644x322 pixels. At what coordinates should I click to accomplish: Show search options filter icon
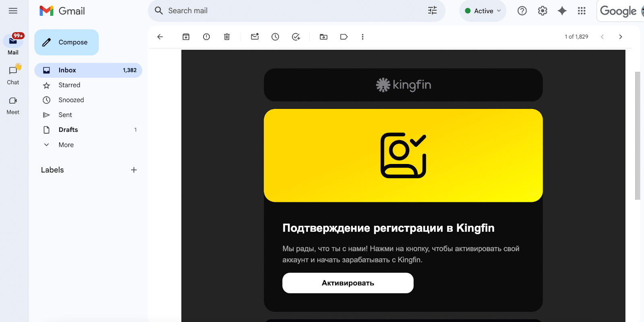pos(432,11)
